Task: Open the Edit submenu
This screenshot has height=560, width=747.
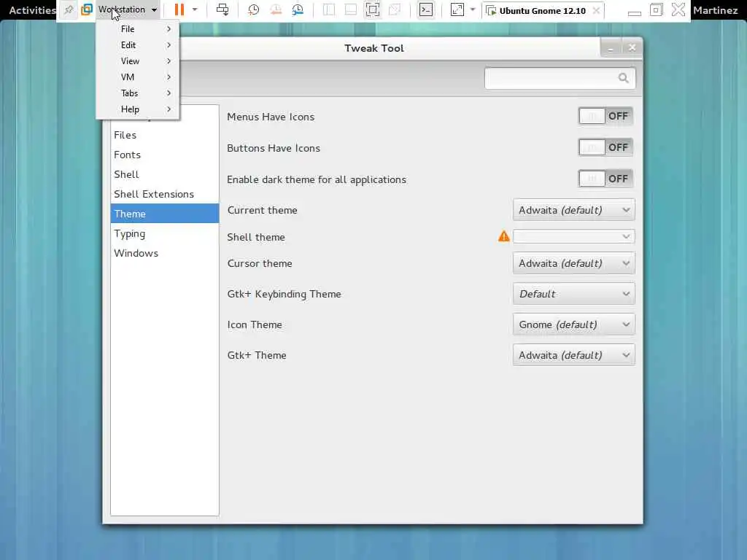Action: pos(138,45)
